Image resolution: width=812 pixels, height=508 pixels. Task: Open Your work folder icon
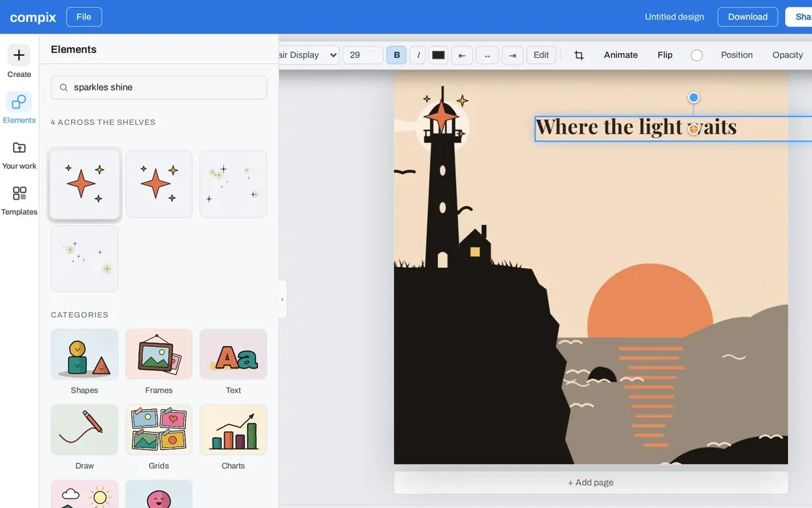pyautogui.click(x=19, y=148)
